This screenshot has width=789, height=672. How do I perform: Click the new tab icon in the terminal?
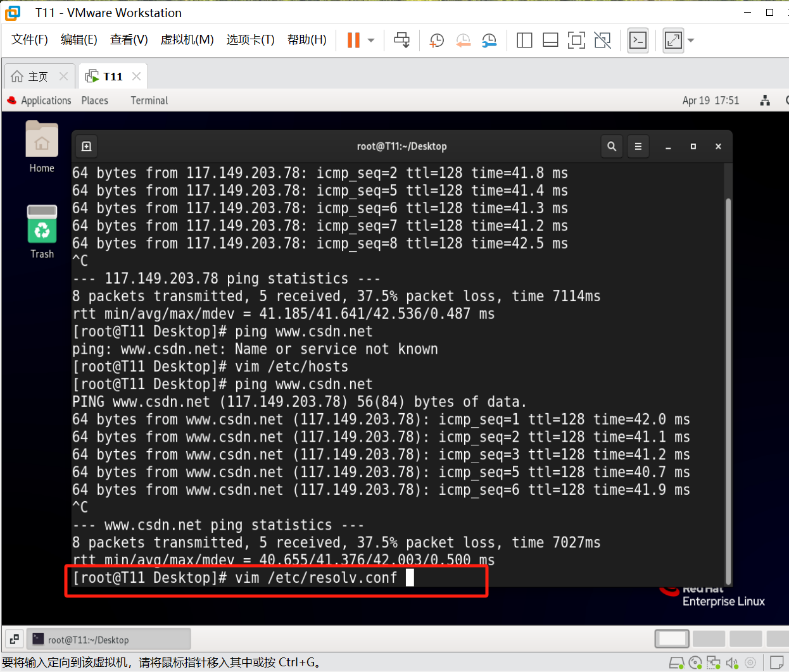(87, 146)
